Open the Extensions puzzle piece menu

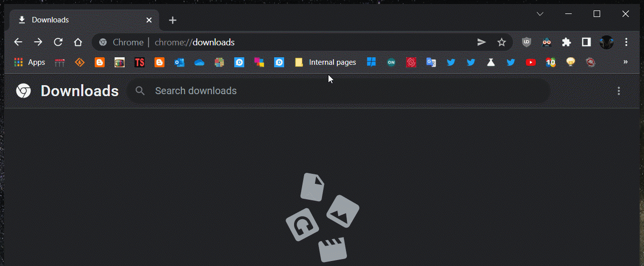click(x=566, y=42)
